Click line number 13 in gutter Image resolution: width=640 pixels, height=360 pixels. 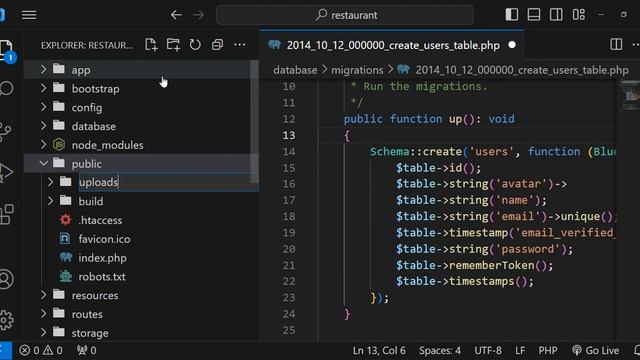point(289,135)
